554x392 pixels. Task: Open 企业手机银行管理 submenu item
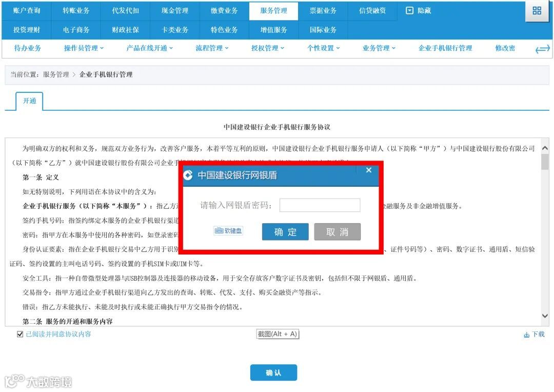point(445,48)
